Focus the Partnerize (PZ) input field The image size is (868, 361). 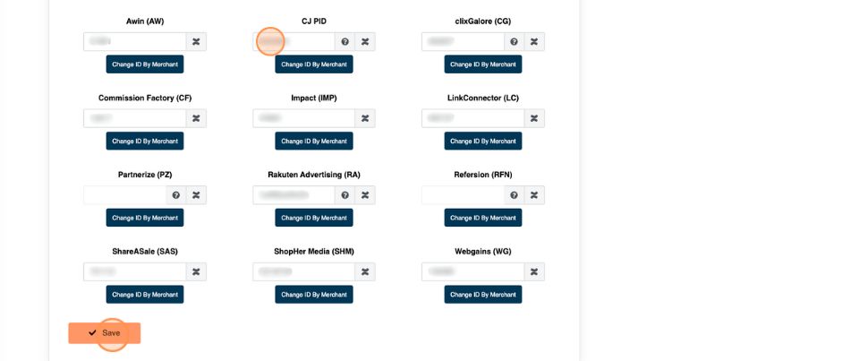click(124, 194)
